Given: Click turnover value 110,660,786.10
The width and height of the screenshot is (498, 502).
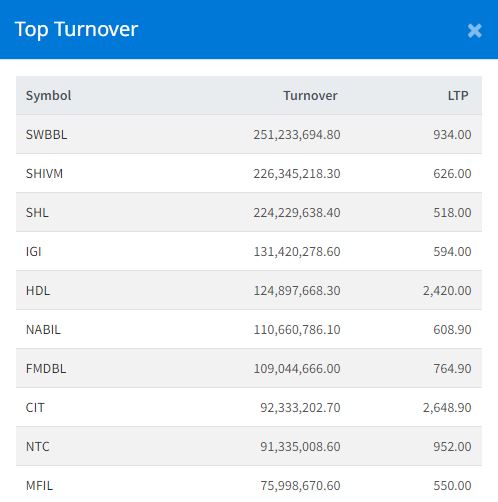Looking at the screenshot, I should coord(297,330).
